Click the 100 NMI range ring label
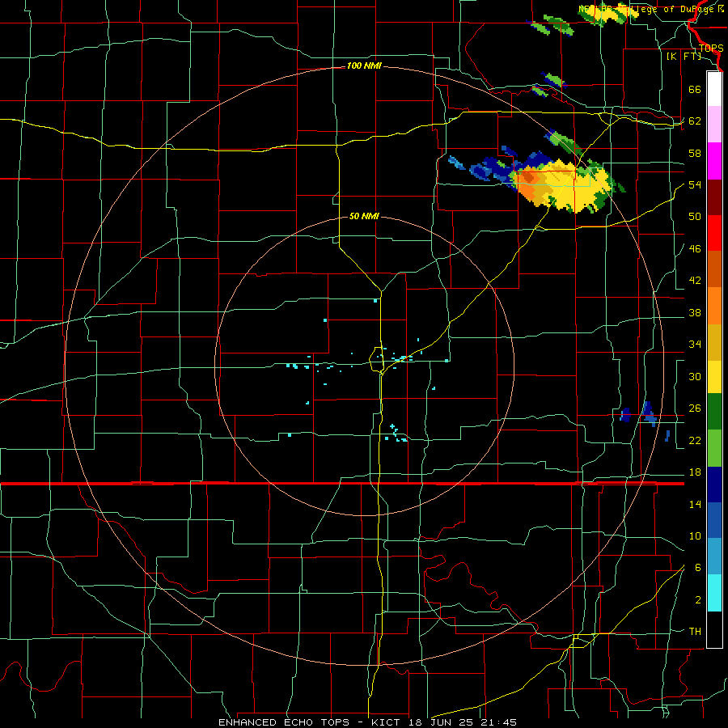Viewport: 728px width, 728px height. click(364, 66)
